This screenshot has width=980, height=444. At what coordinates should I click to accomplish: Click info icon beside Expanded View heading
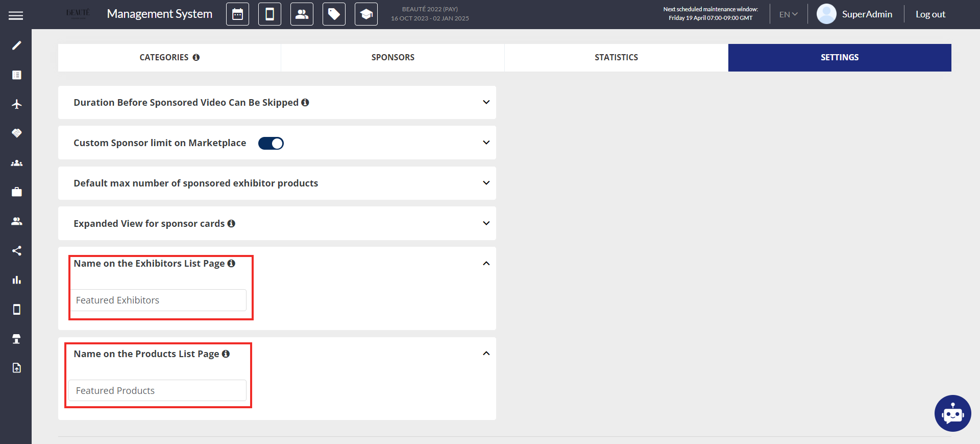tap(231, 223)
